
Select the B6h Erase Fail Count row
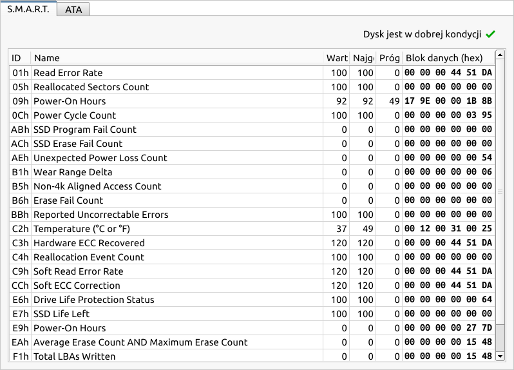pos(252,200)
